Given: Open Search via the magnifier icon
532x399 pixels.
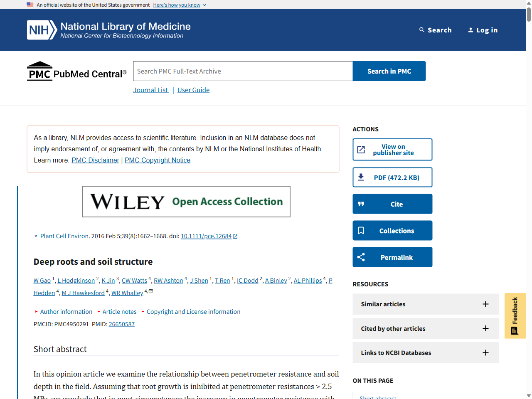Looking at the screenshot, I should (x=422, y=30).
